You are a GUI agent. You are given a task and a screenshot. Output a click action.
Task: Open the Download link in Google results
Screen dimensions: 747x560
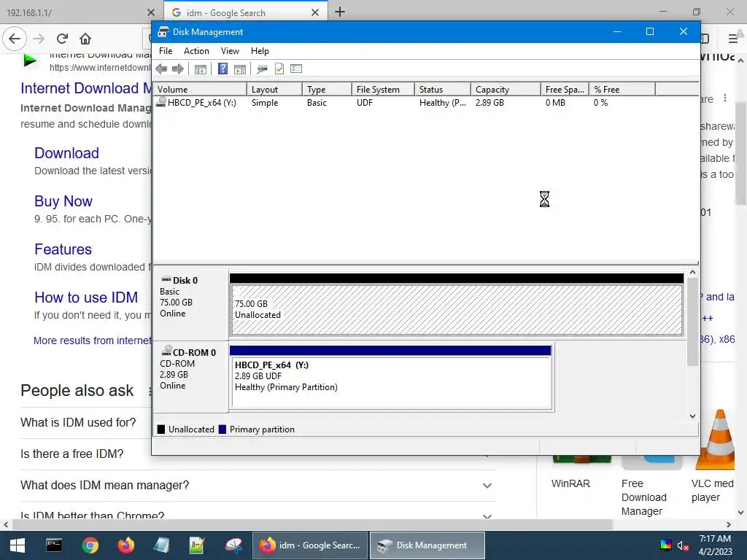[x=66, y=153]
